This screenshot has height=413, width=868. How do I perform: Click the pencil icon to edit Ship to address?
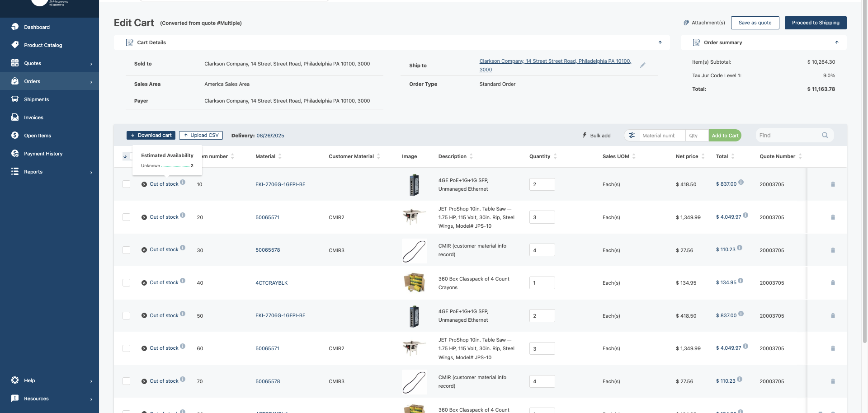(x=642, y=65)
